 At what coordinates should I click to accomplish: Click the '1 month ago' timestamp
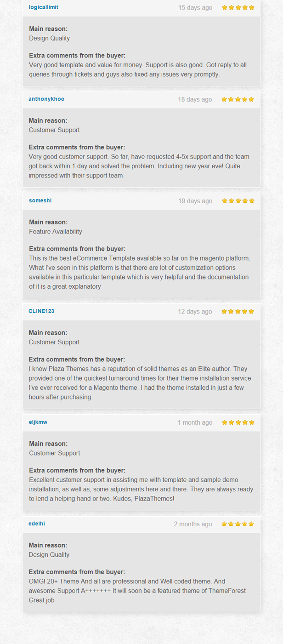tap(195, 422)
